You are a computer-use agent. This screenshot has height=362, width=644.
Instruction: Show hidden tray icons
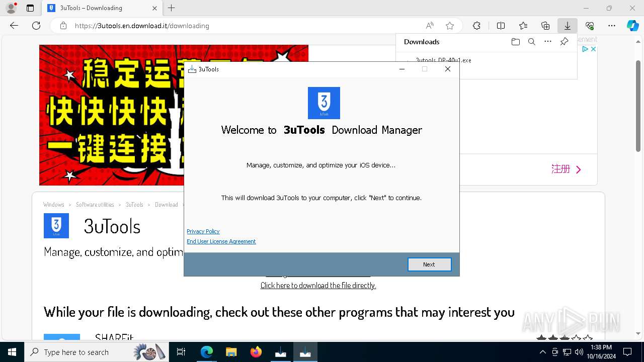click(542, 352)
